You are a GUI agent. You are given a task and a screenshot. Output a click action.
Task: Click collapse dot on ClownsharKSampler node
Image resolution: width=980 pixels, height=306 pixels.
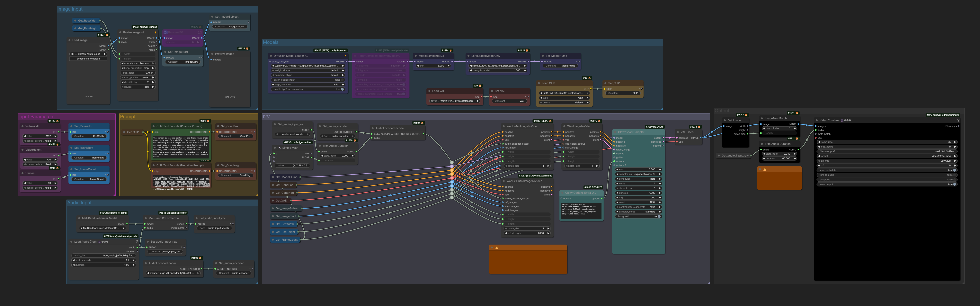coord(615,132)
